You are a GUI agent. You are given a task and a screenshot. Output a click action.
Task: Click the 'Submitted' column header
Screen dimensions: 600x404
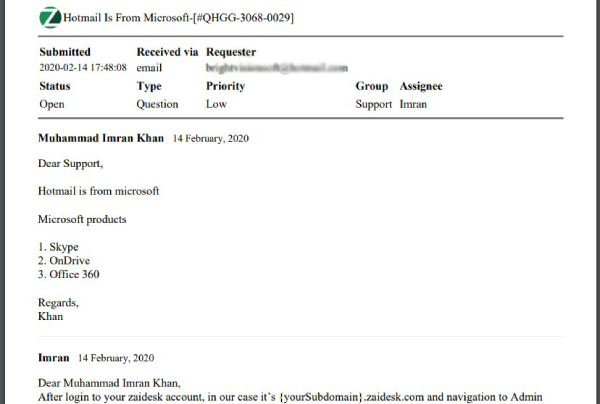coord(65,52)
